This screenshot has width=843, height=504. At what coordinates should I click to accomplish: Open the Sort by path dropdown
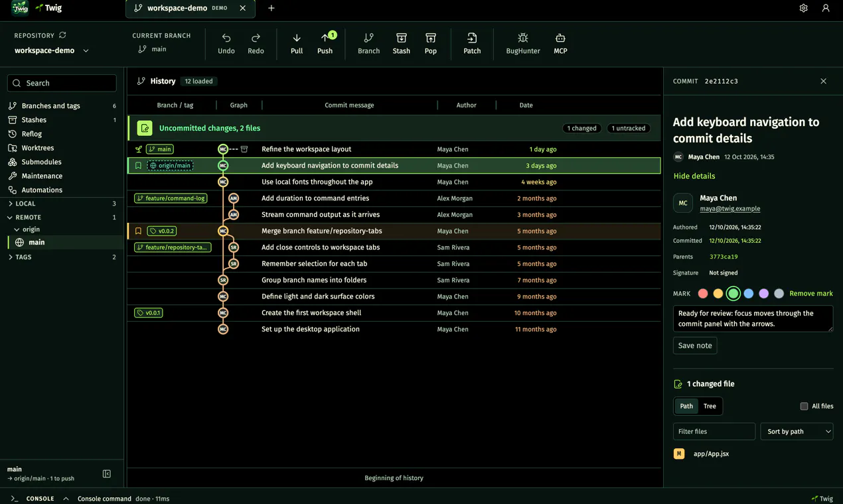point(797,431)
